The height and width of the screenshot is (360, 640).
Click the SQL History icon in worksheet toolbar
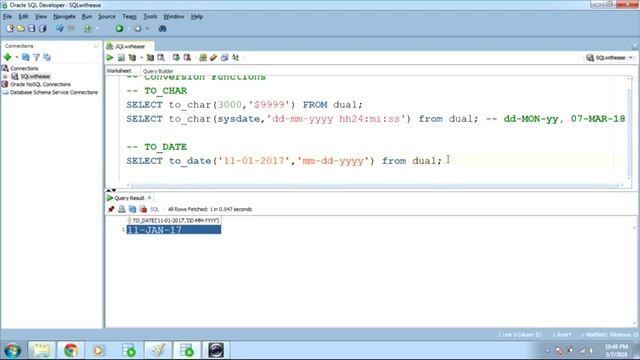tap(224, 58)
